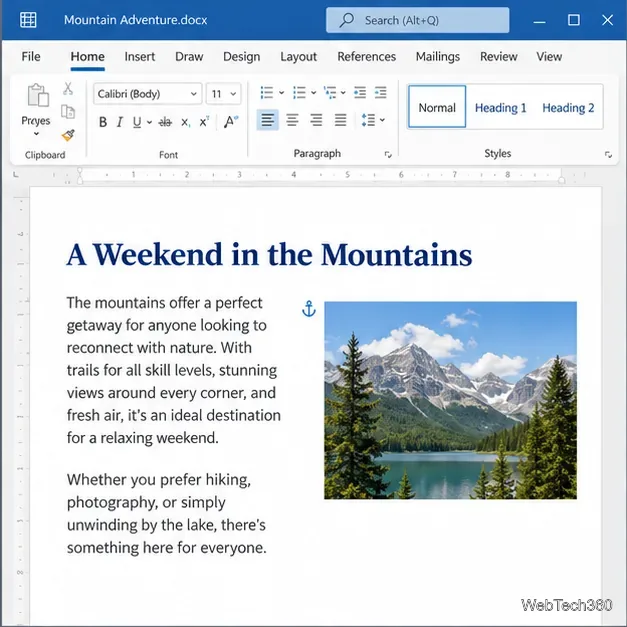Open the Calibri (Body) font dropdown
This screenshot has height=627, width=627.
tap(148, 94)
